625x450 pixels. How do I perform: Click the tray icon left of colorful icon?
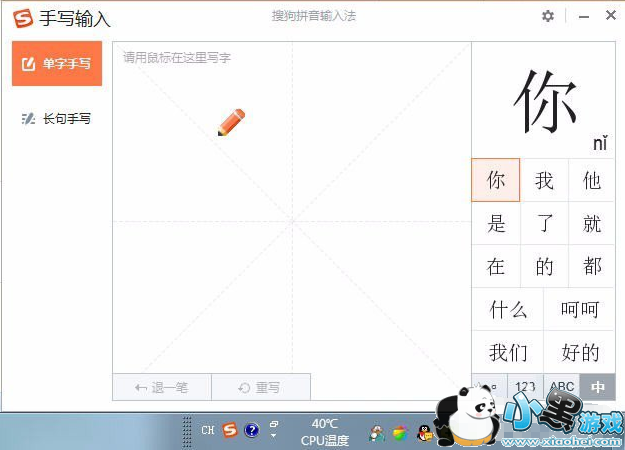(377, 433)
